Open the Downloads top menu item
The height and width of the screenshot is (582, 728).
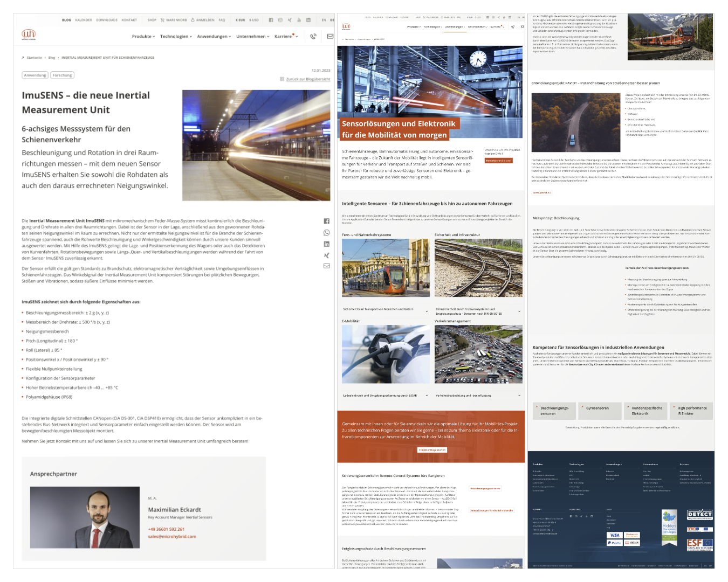pos(107,20)
